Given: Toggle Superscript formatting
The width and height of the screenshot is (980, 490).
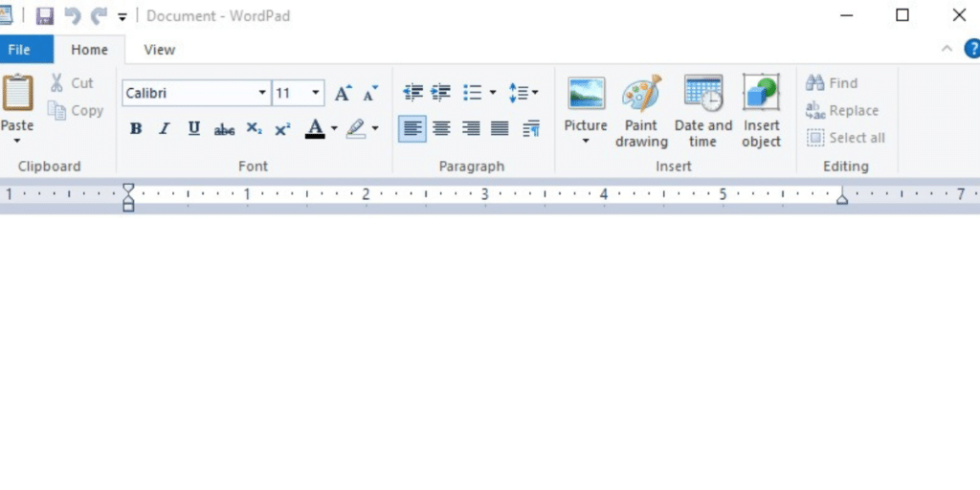Looking at the screenshot, I should tap(282, 129).
